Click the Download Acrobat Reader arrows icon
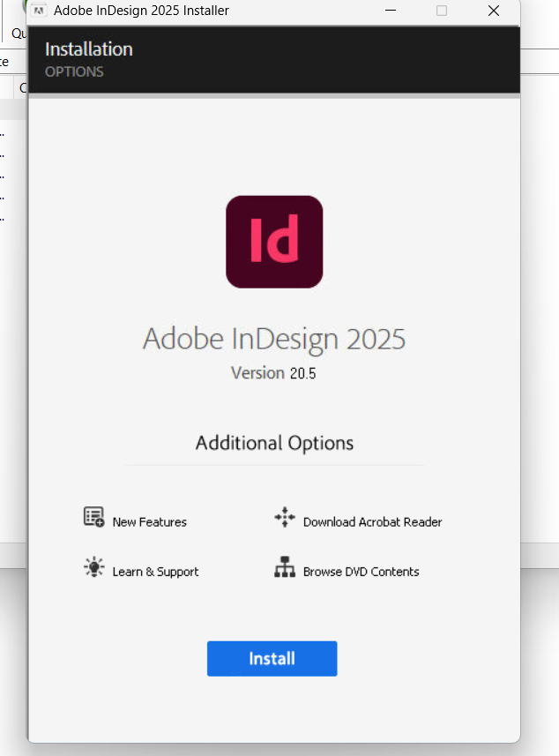This screenshot has height=756, width=559. pyautogui.click(x=284, y=518)
